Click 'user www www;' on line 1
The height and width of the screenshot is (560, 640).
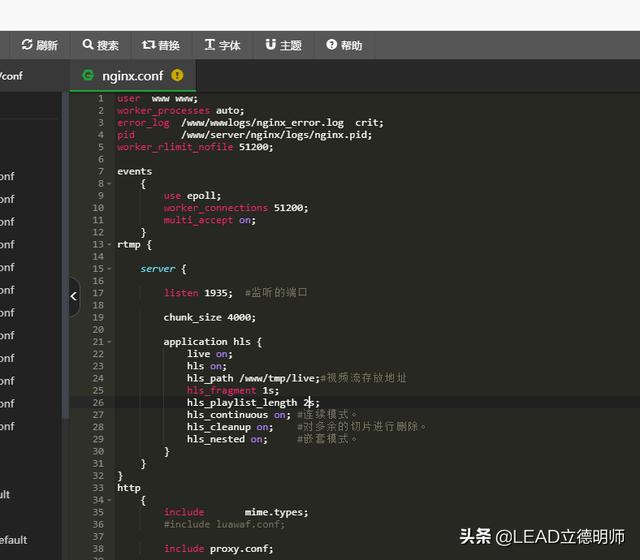(x=158, y=99)
